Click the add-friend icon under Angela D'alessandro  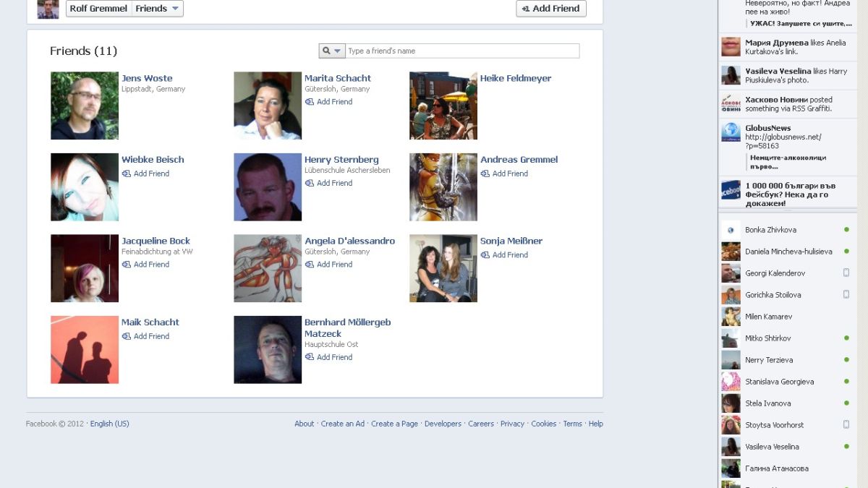[x=310, y=265]
